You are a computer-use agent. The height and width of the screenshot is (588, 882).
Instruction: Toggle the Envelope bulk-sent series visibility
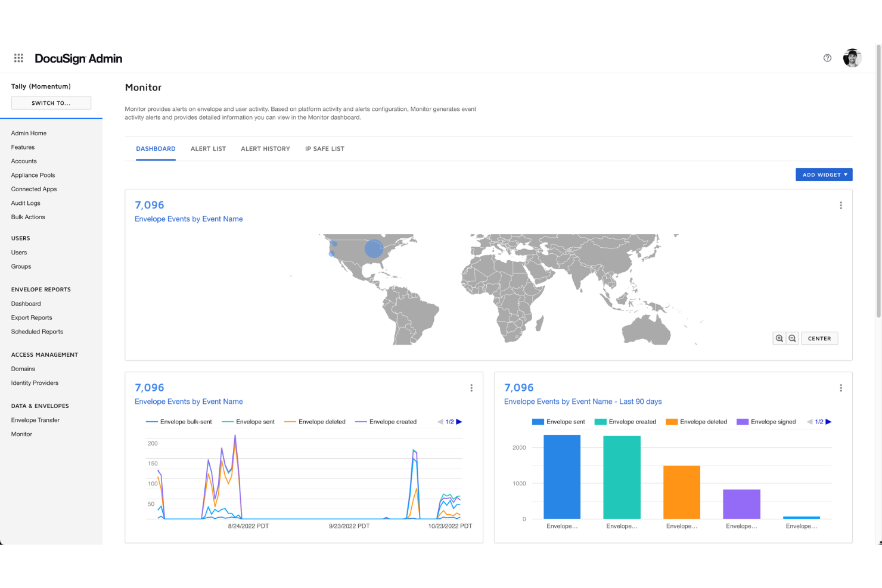[179, 421]
